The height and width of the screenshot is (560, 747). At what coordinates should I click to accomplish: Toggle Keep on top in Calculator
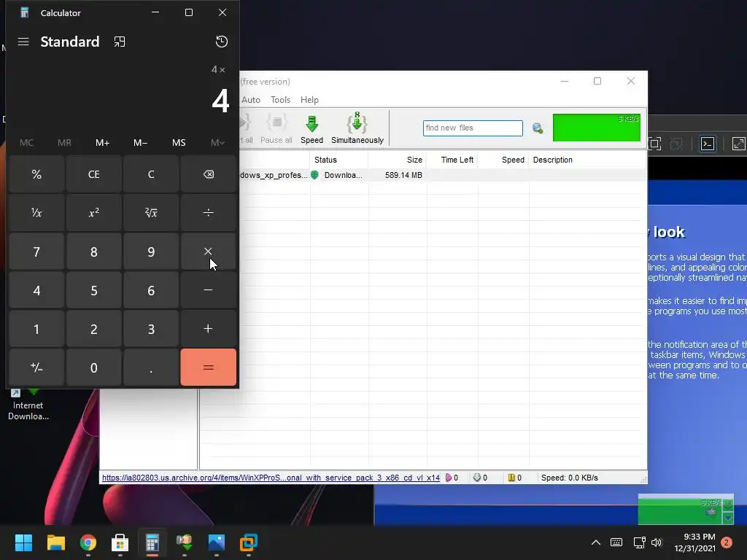point(120,42)
